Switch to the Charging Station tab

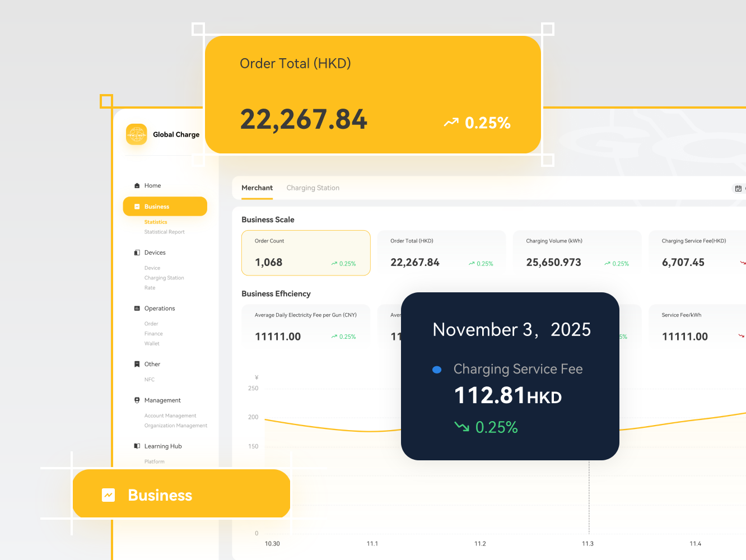pyautogui.click(x=313, y=188)
